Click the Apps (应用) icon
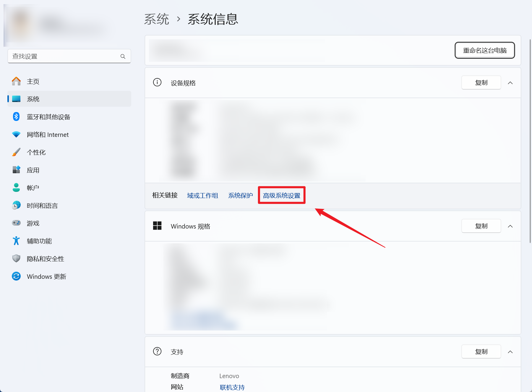Screen dimensions: 532x392 [x=16, y=170]
